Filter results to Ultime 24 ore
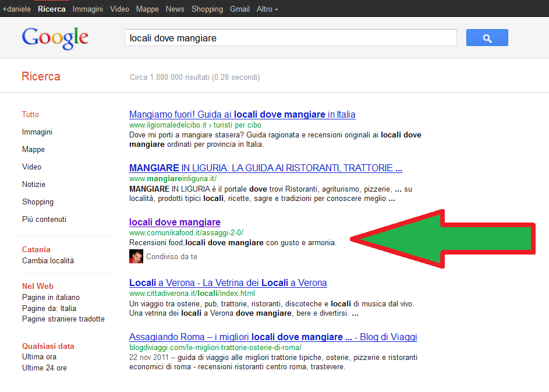549x392 pixels. [x=44, y=368]
